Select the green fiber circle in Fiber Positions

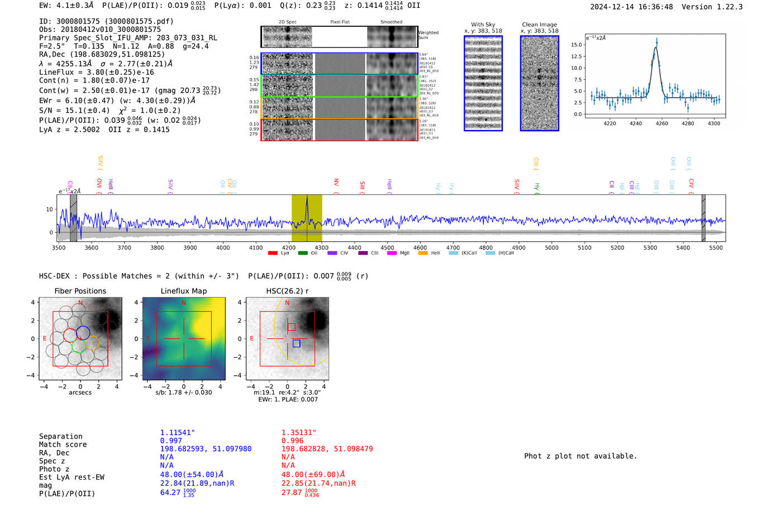[x=79, y=346]
